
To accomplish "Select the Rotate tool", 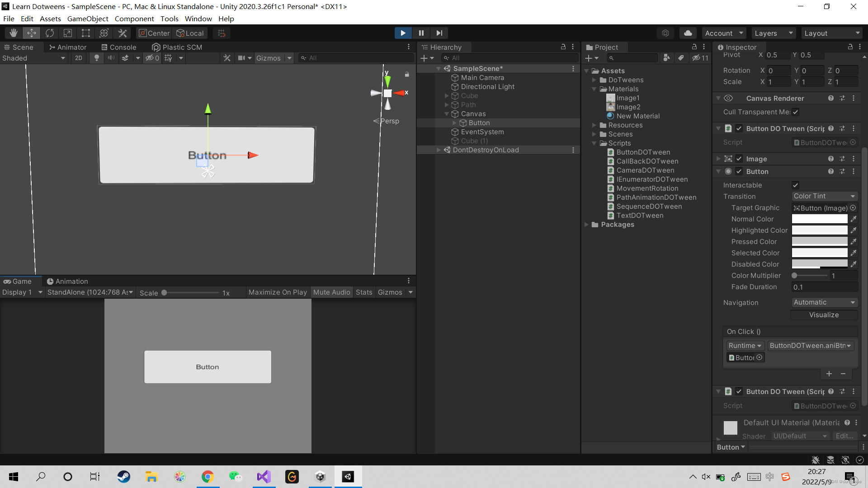I will tap(49, 33).
